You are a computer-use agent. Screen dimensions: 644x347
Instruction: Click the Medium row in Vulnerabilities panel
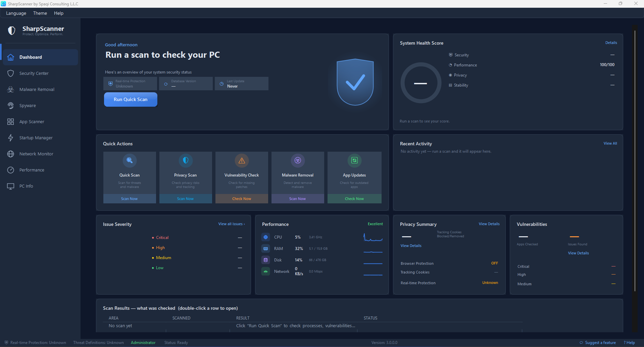[x=566, y=284]
